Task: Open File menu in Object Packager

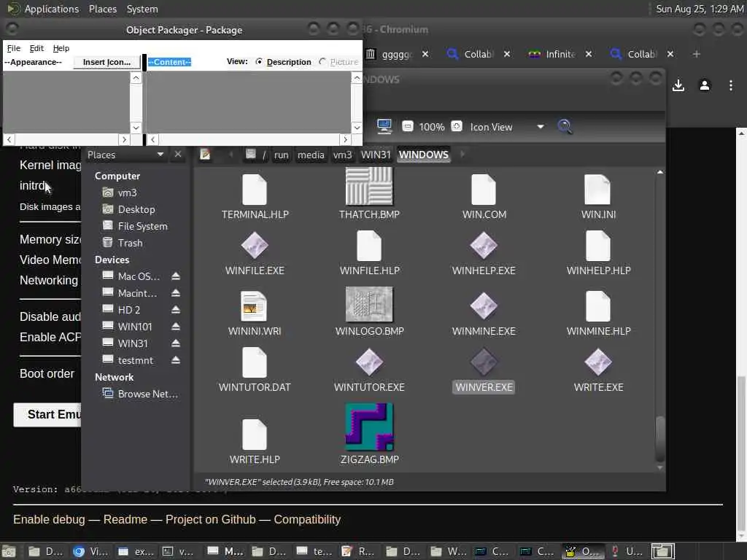Action: coord(14,48)
